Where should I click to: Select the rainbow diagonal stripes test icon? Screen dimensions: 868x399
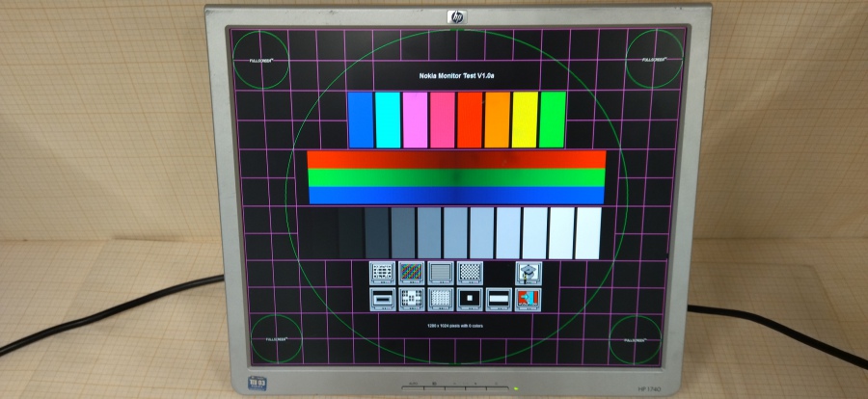[x=412, y=273]
